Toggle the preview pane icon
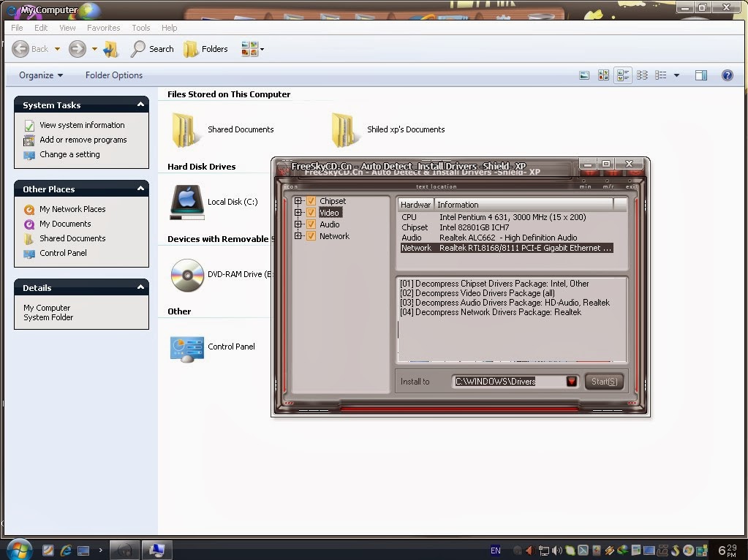The height and width of the screenshot is (560, 748). [x=700, y=75]
